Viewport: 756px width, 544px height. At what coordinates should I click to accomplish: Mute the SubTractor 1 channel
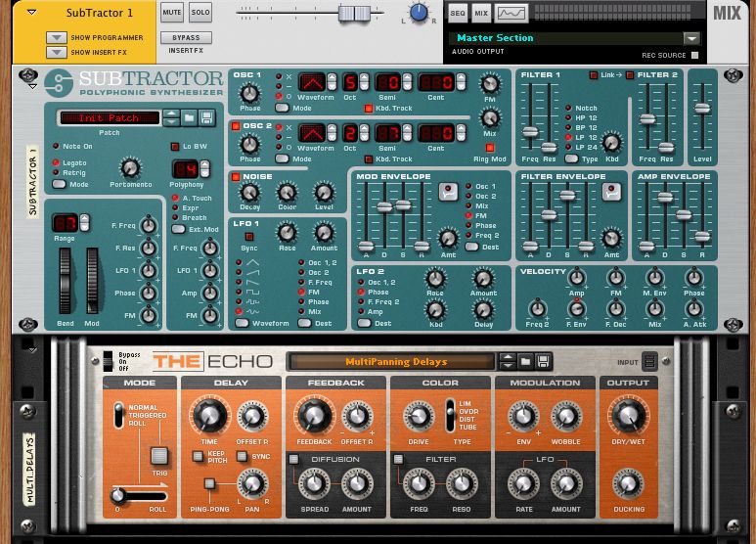coord(172,13)
